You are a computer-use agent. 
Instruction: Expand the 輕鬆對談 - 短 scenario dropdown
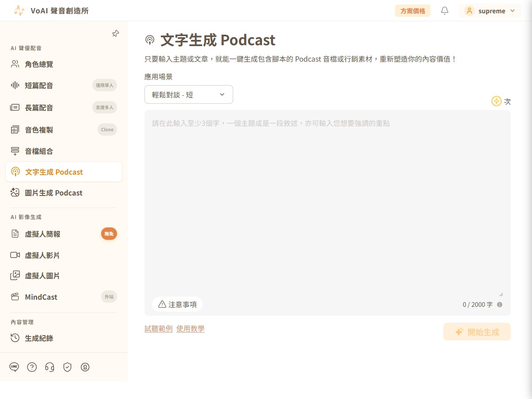[189, 94]
